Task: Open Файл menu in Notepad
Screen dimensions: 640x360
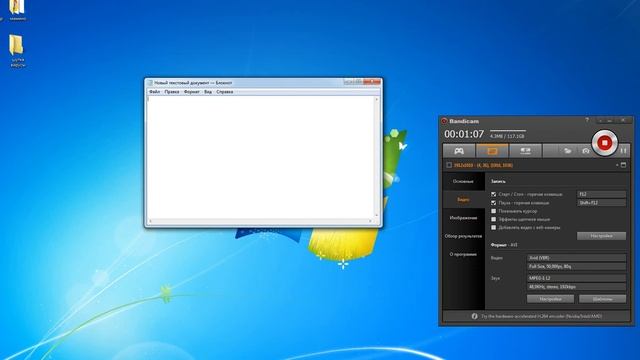Action: click(x=154, y=92)
